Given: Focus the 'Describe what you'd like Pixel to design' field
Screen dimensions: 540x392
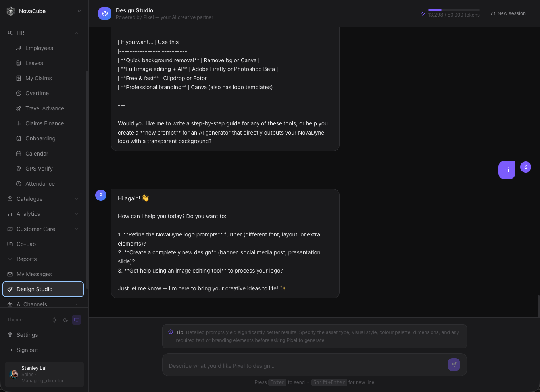Looking at the screenshot, I should [x=304, y=365].
